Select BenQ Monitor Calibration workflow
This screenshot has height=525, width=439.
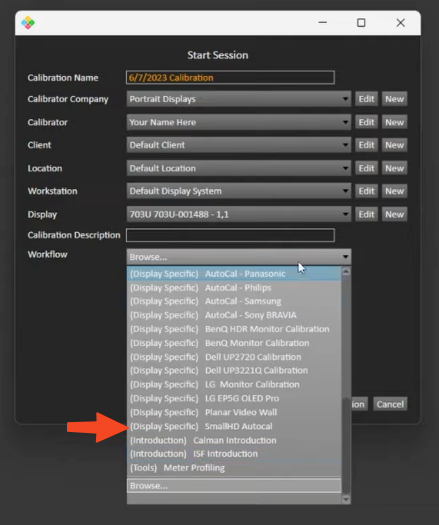pyautogui.click(x=234, y=343)
